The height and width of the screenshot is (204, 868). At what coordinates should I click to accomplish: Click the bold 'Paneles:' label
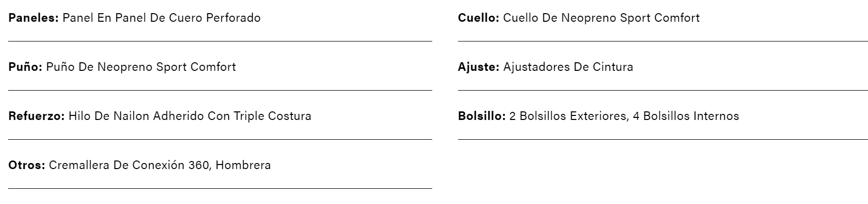[33, 18]
